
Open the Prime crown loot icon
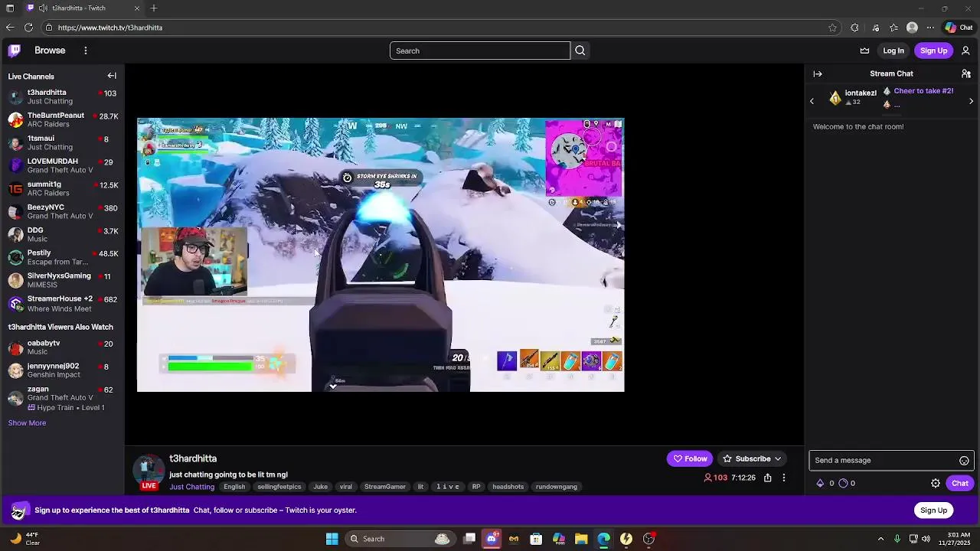tap(864, 51)
